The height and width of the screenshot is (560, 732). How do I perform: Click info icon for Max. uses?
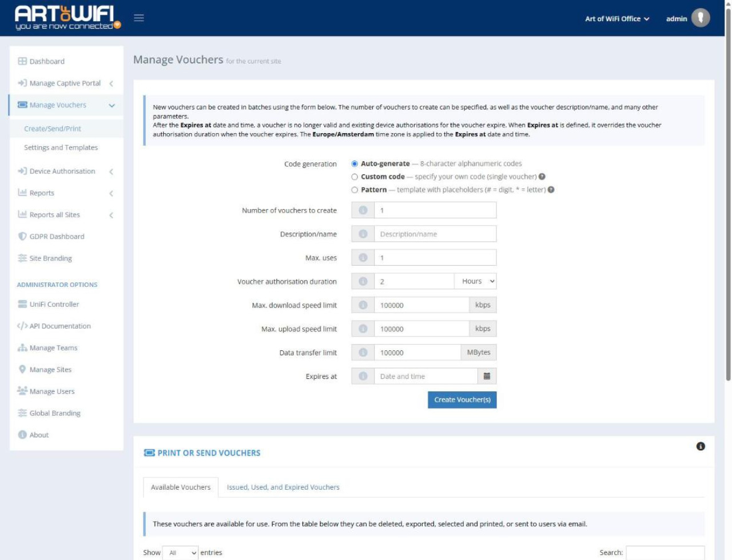click(363, 258)
